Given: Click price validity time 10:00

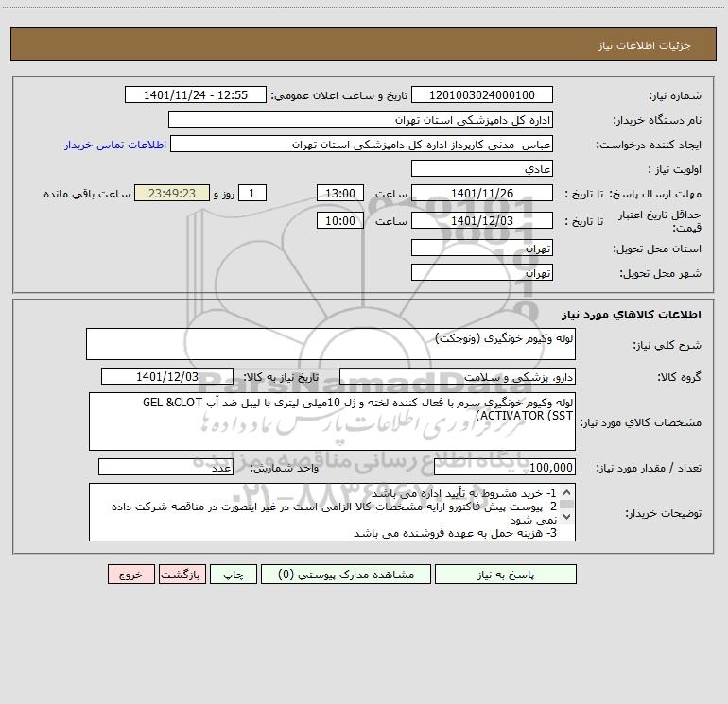Looking at the screenshot, I should click(x=339, y=220).
